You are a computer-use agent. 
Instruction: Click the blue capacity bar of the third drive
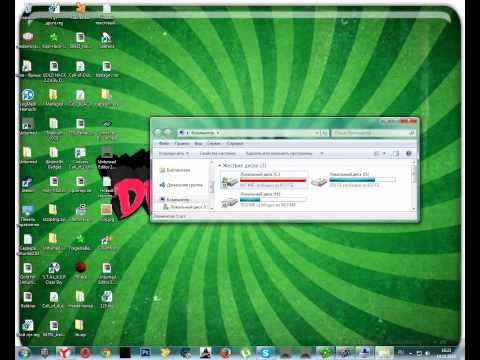coord(273,199)
